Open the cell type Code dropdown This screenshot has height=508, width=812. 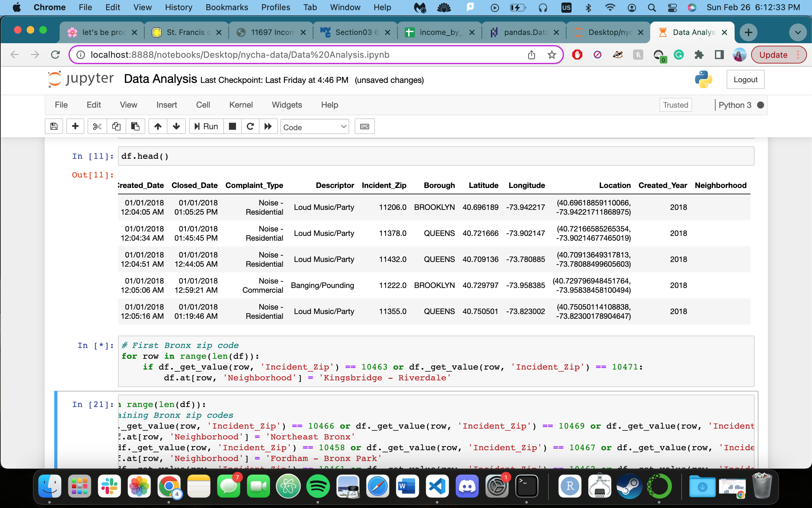[x=315, y=127]
